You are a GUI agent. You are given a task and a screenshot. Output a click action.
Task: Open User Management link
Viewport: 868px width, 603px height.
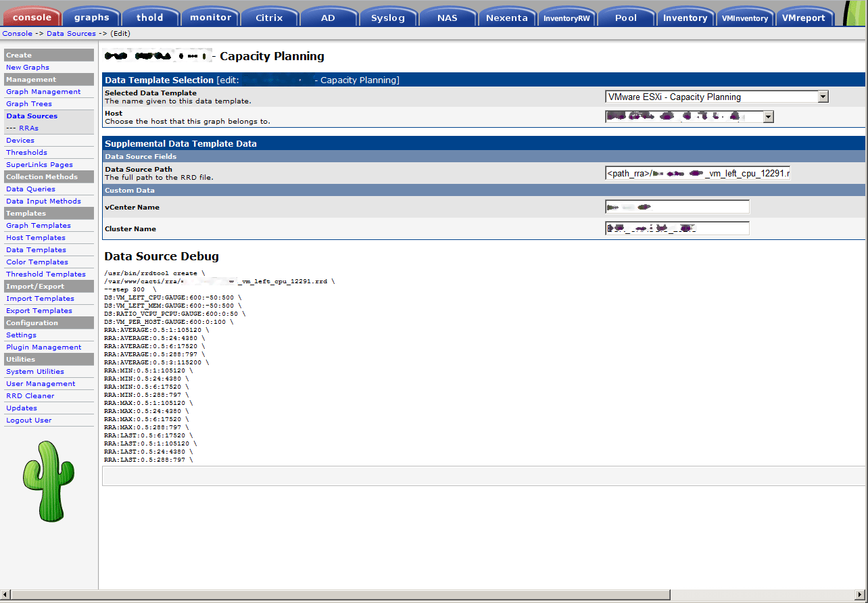click(41, 383)
